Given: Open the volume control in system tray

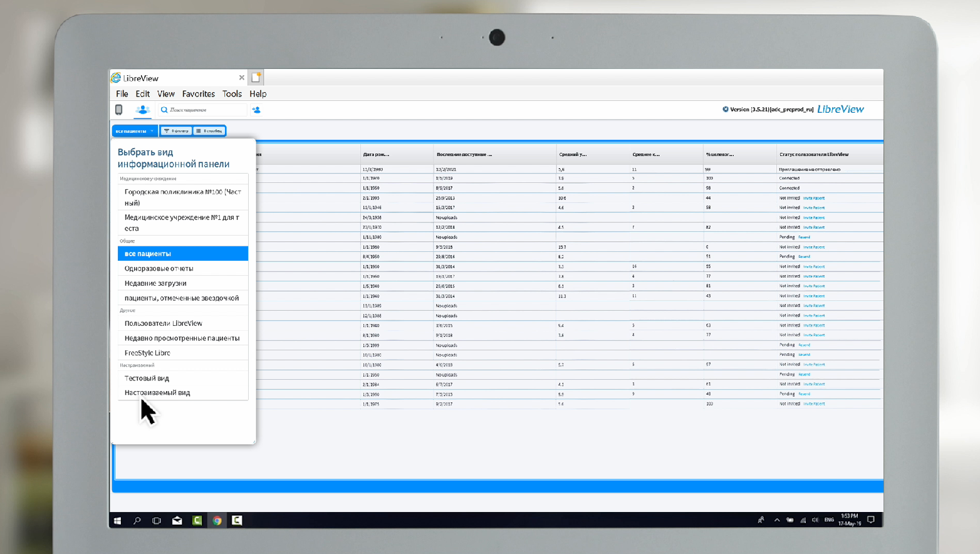Looking at the screenshot, I should click(x=815, y=520).
